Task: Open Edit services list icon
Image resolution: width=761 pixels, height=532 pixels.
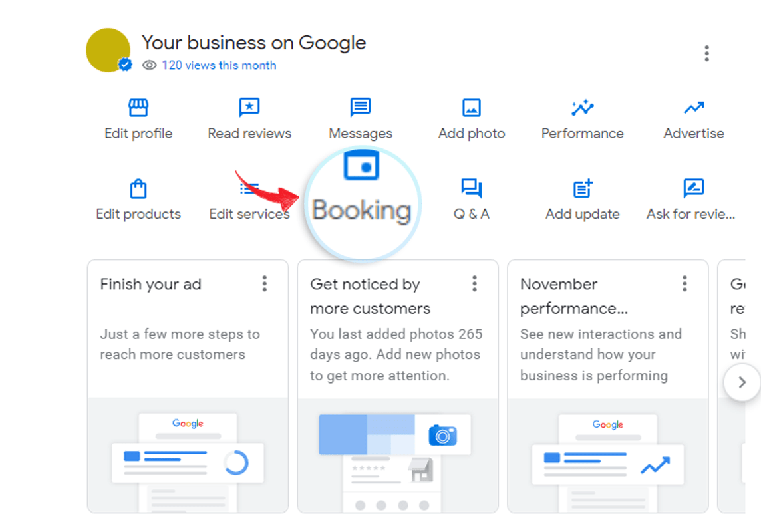Action: click(250, 190)
